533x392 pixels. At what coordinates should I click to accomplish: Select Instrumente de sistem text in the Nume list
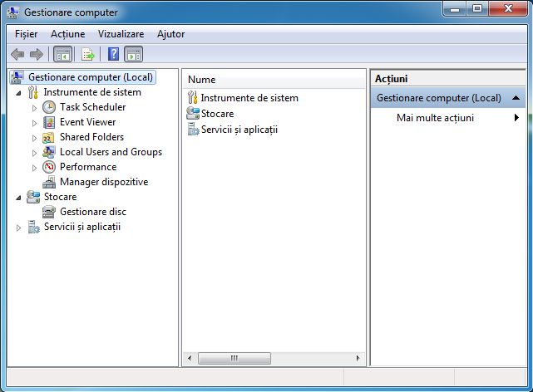click(x=249, y=98)
